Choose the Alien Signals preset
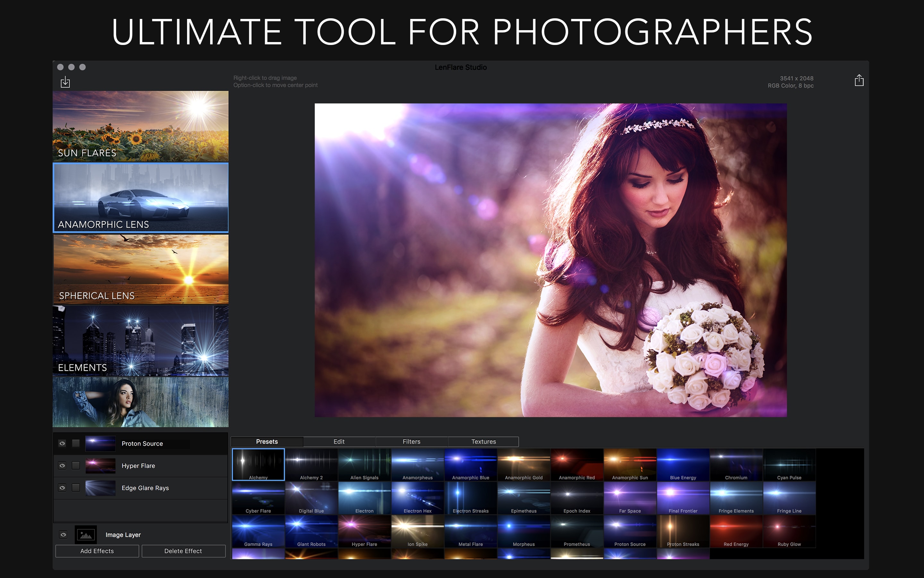 pos(364,464)
